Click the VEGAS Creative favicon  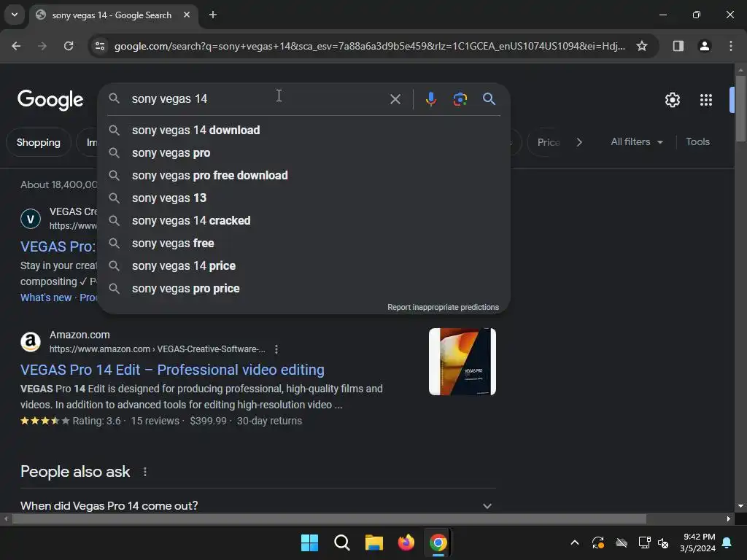31,219
